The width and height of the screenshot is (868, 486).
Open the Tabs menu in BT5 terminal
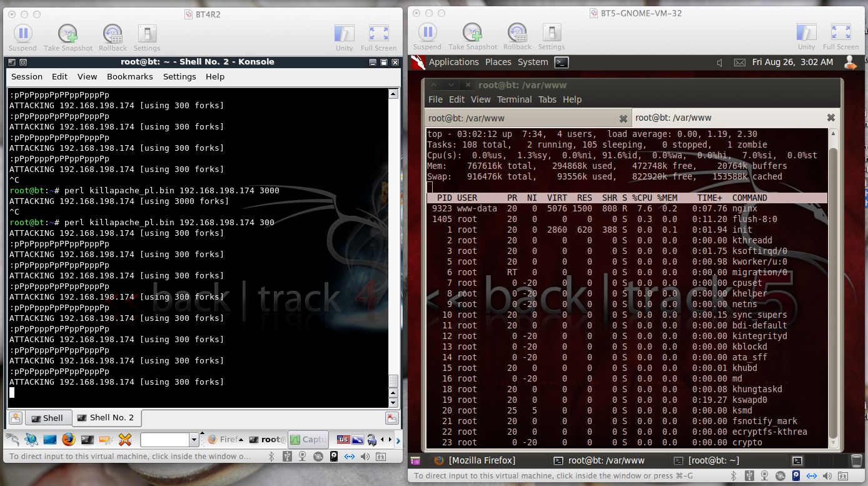[547, 99]
